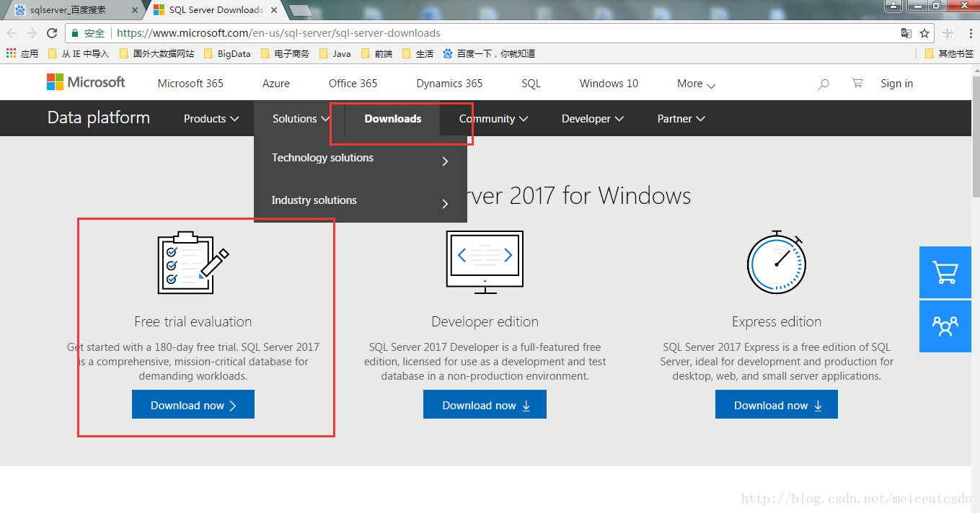The width and height of the screenshot is (980, 513).
Task: Open the Community dropdown
Action: point(493,119)
